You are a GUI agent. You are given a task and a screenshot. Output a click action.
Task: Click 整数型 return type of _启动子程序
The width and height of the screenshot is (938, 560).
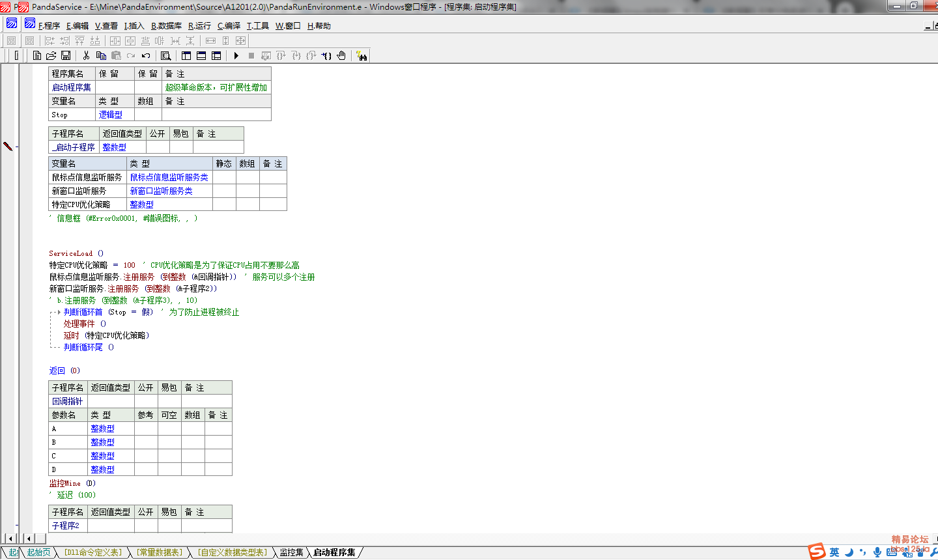114,147
